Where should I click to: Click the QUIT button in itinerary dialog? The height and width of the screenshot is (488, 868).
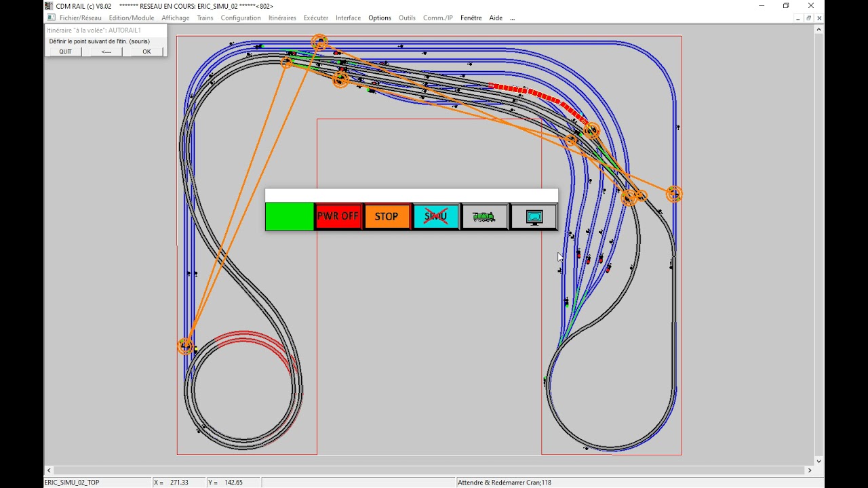pyautogui.click(x=65, y=52)
